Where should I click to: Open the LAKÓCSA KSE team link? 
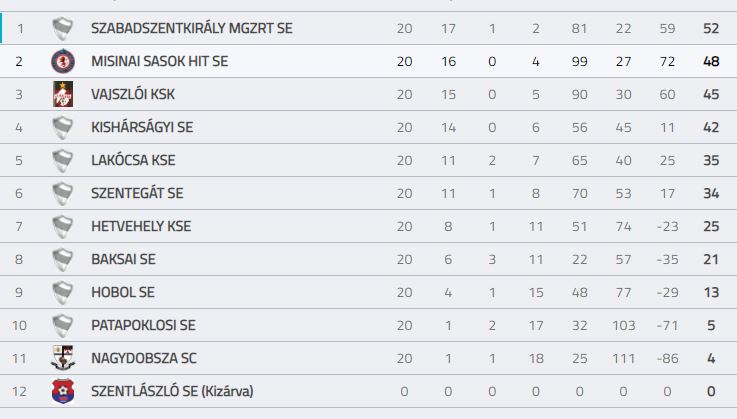point(133,160)
